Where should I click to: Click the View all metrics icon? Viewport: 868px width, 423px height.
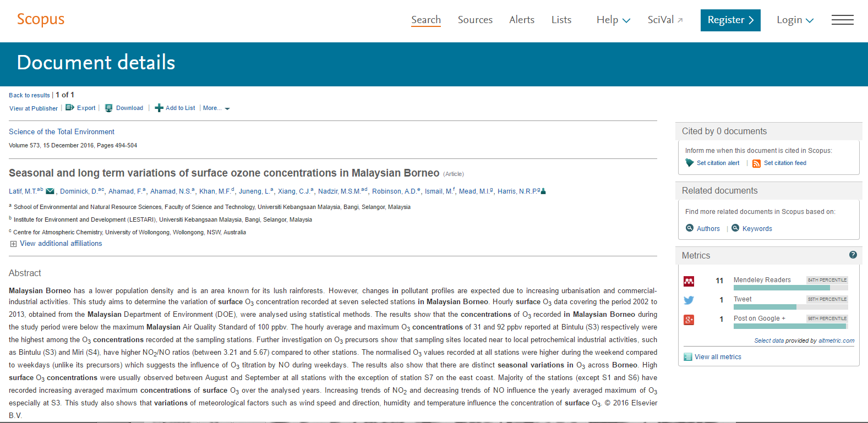[687, 357]
